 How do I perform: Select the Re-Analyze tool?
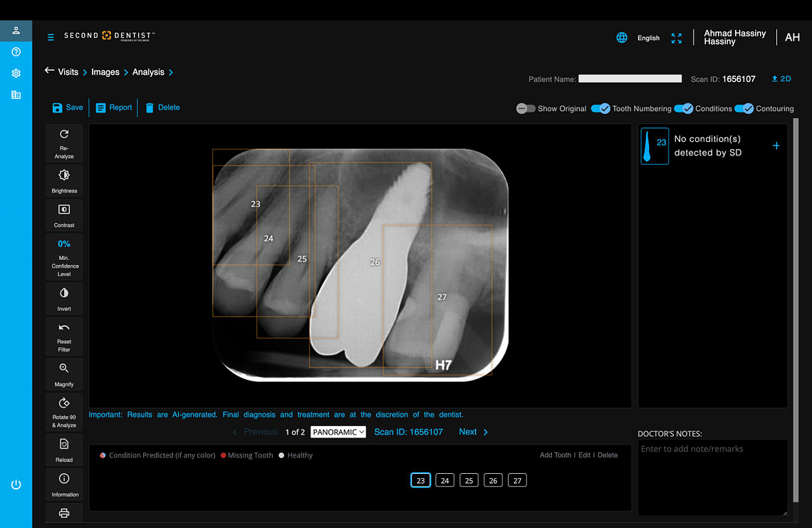[63, 143]
